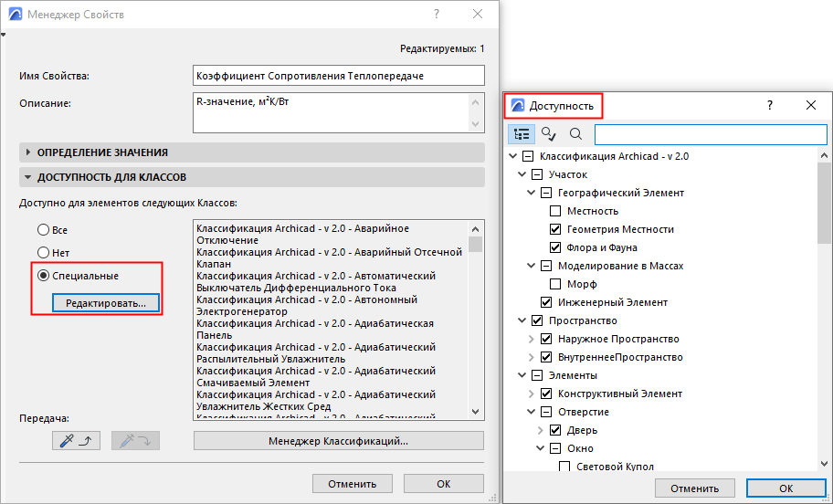Collapse Моделирование в Массах node

tap(531, 266)
